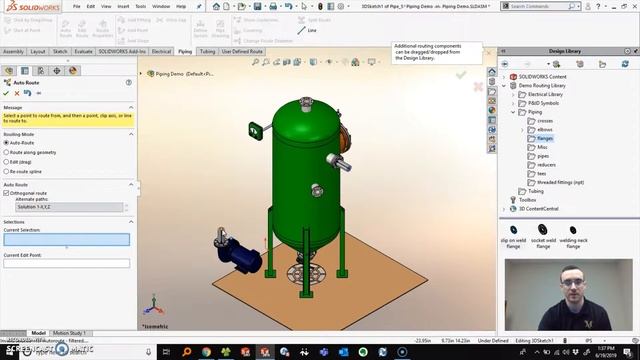Viewport: 640px width, 360px height.
Task: Select Route along geometry radio button
Action: 6,152
